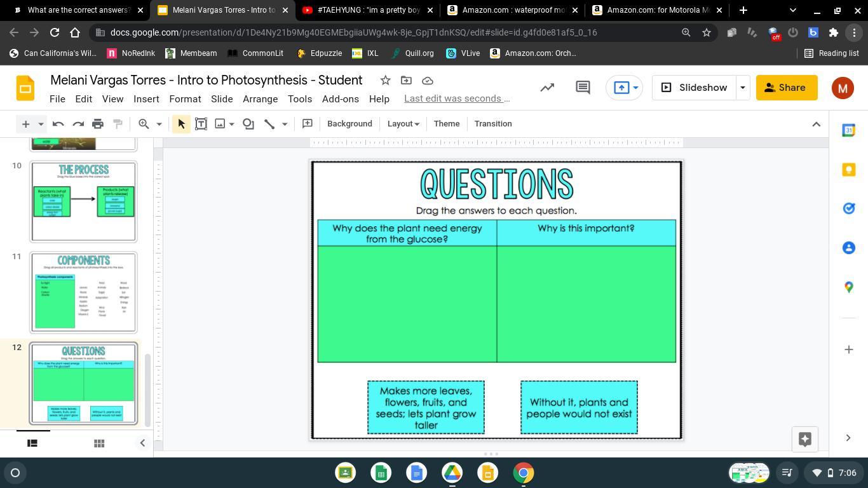868x488 pixels.
Task: Click the Chrome address bar URL
Action: pos(353,32)
